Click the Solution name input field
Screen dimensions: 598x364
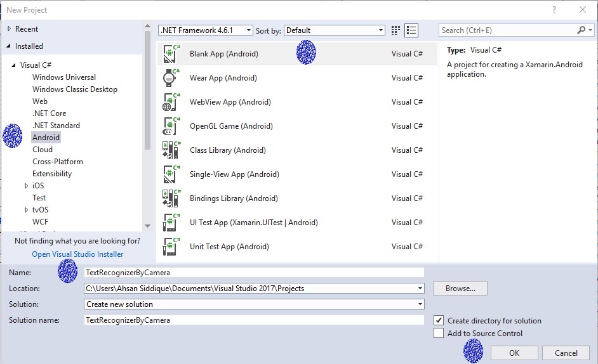point(254,320)
